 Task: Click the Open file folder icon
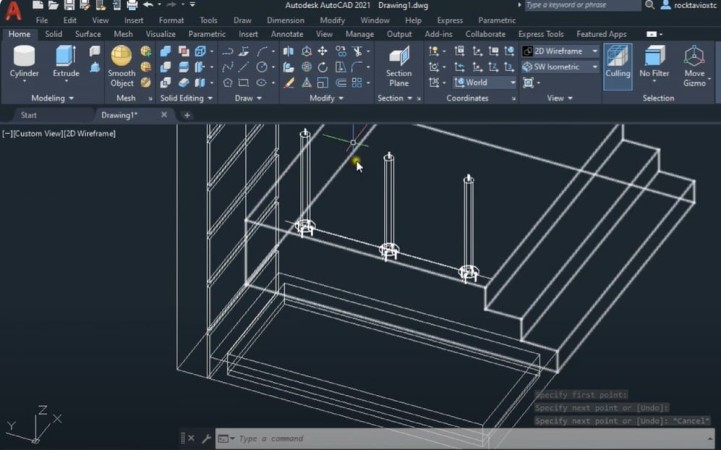[x=54, y=6]
